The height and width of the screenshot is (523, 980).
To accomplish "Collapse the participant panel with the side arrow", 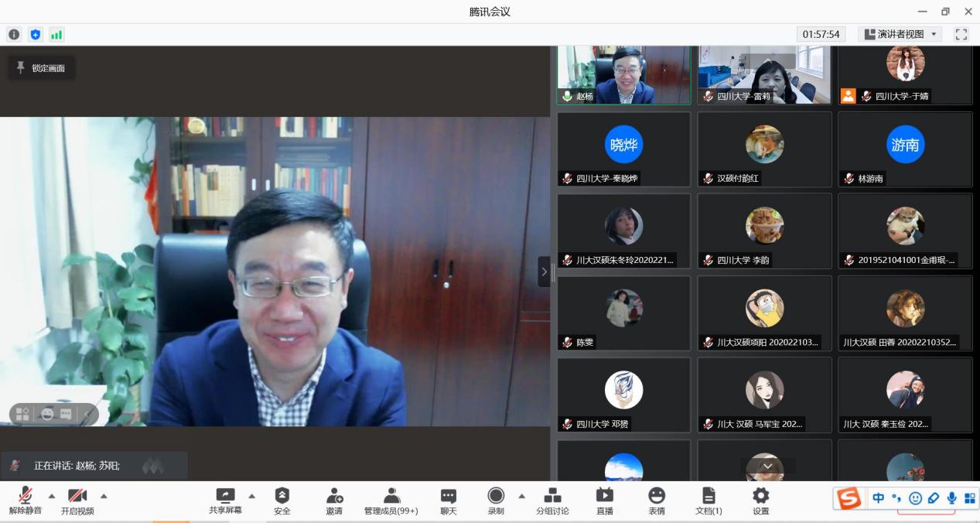I will coord(545,272).
